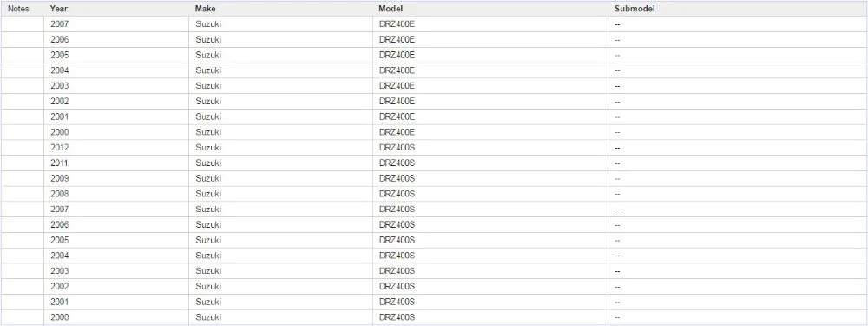
Task: Click Suzuki in the 2005 DRZ400S row
Action: (208, 241)
